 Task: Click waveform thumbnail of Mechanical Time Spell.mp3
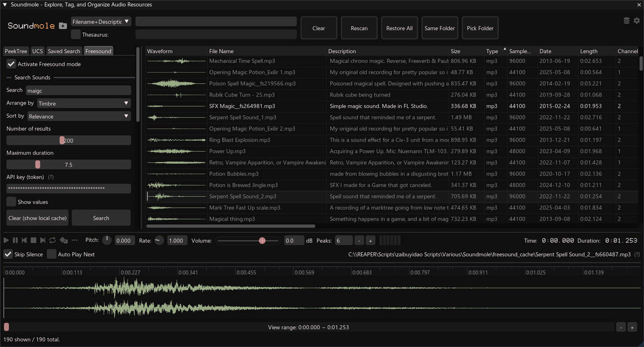point(176,61)
